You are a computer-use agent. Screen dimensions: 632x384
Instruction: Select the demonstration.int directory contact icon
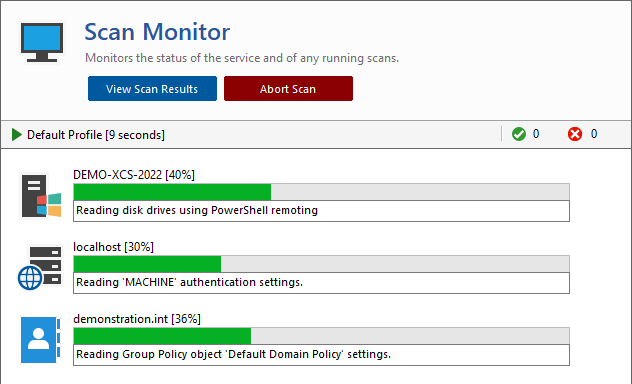coord(40,340)
